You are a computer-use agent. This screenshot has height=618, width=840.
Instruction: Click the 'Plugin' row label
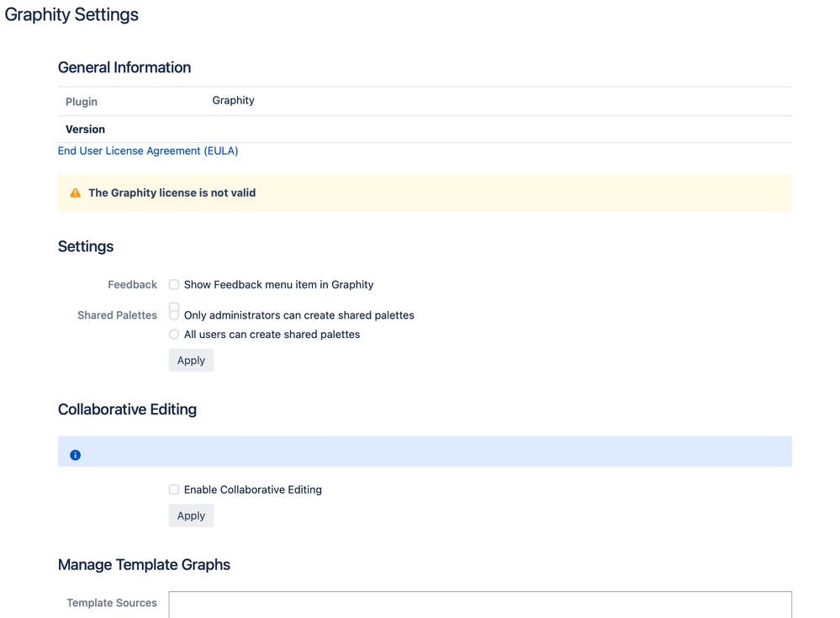click(82, 102)
